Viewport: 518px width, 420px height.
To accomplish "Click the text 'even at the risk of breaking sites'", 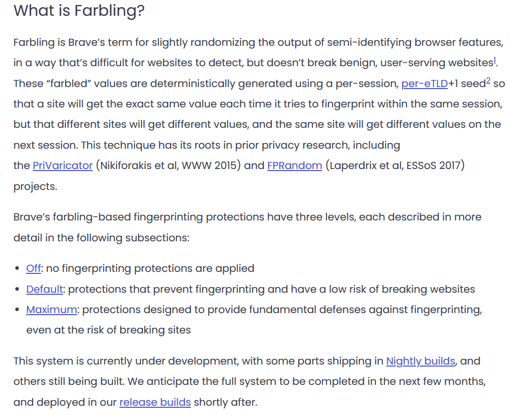I will 108,330.
